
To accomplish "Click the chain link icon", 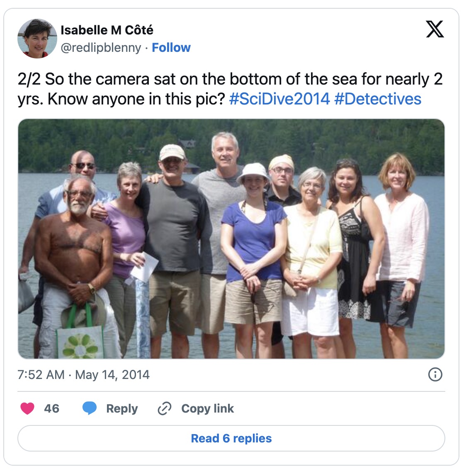I will click(x=165, y=408).
